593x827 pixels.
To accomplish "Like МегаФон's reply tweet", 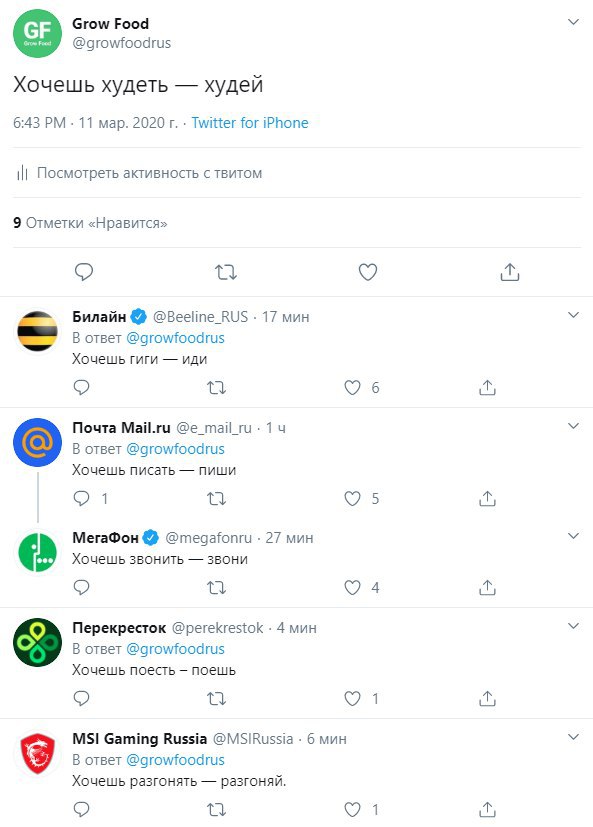I will [x=352, y=588].
